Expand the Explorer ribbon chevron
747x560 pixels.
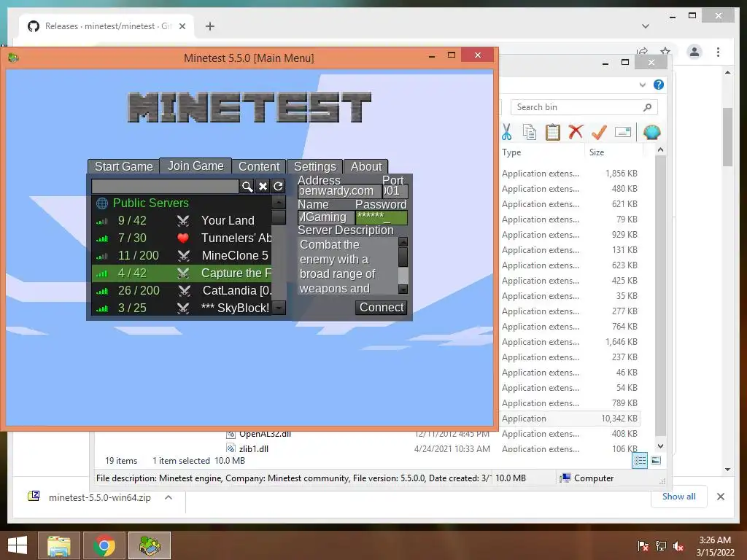point(642,85)
